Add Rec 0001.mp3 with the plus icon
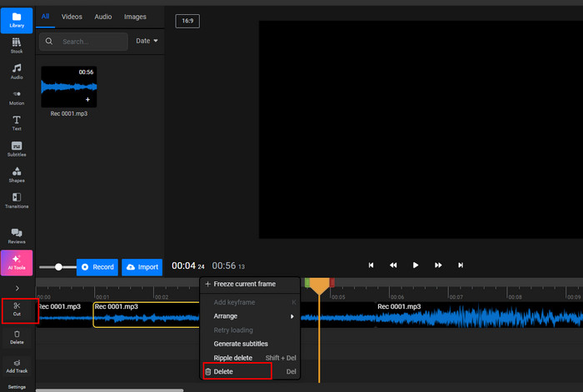The image size is (583, 392). (x=87, y=99)
